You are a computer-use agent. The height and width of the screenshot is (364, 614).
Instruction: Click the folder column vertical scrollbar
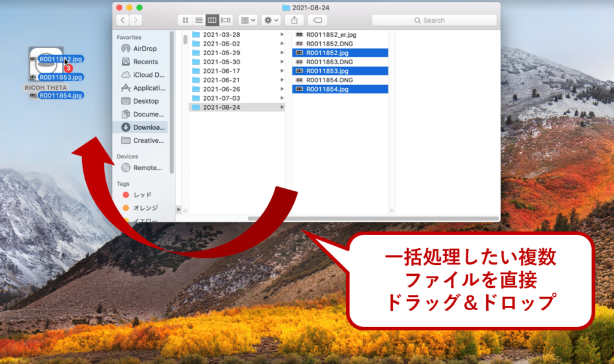[x=185, y=40]
